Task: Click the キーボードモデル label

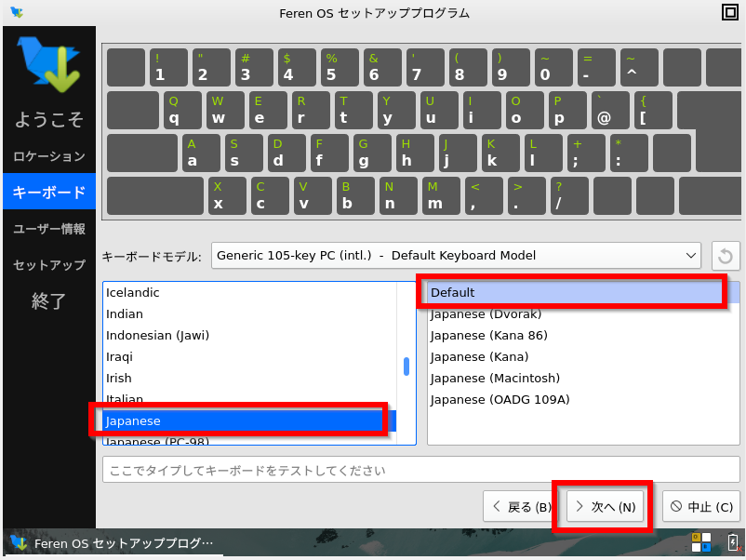Action: pos(152,257)
